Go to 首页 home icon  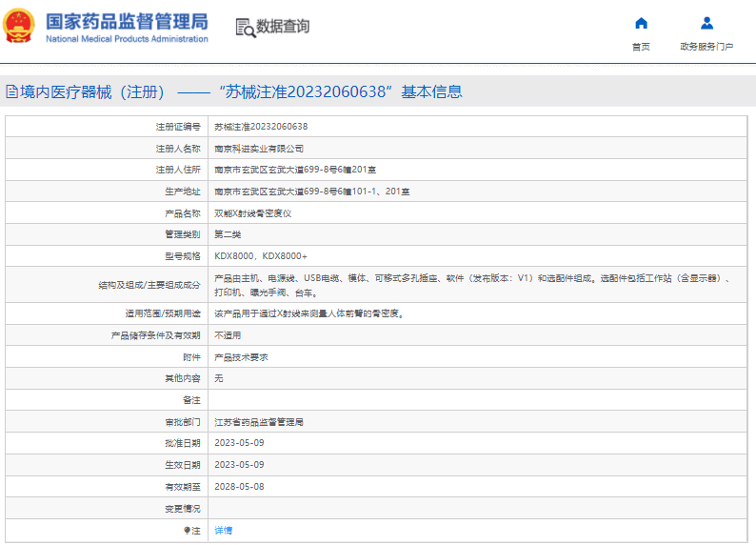tap(641, 23)
